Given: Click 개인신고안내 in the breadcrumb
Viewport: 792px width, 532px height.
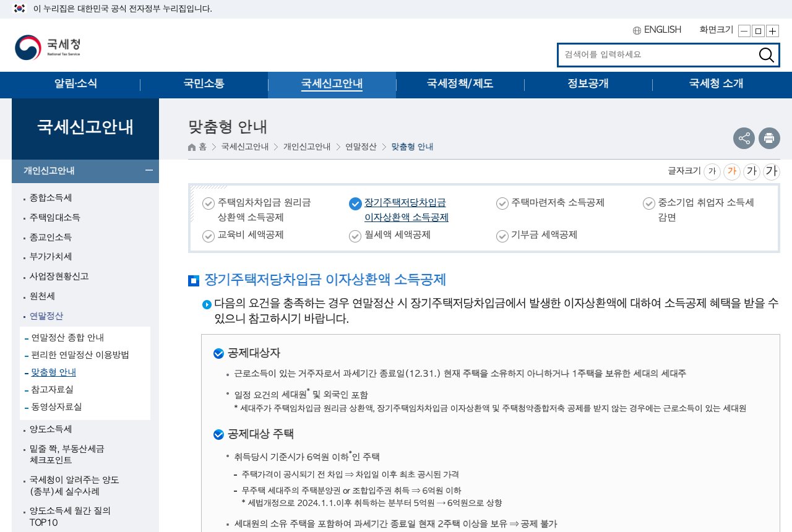Looking at the screenshot, I should 307,147.
